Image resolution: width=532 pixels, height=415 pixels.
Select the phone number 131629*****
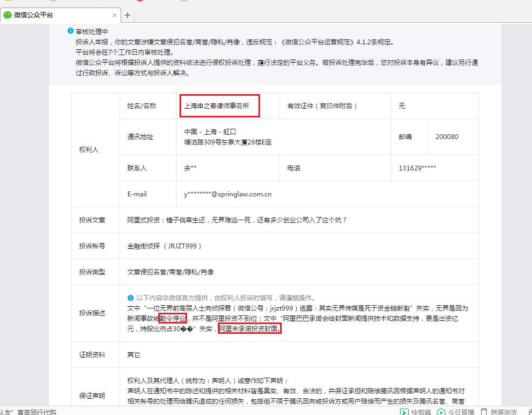(x=417, y=168)
